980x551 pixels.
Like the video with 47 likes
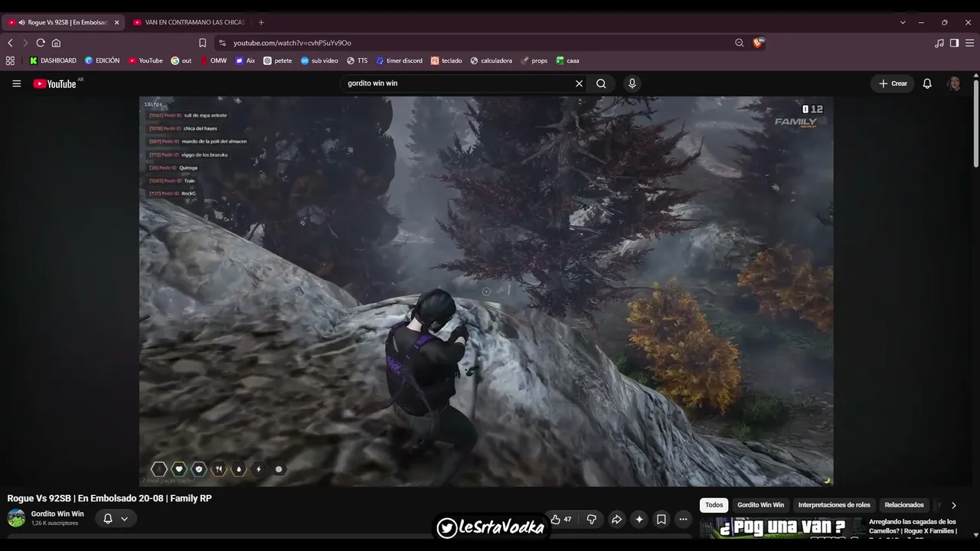click(x=561, y=519)
